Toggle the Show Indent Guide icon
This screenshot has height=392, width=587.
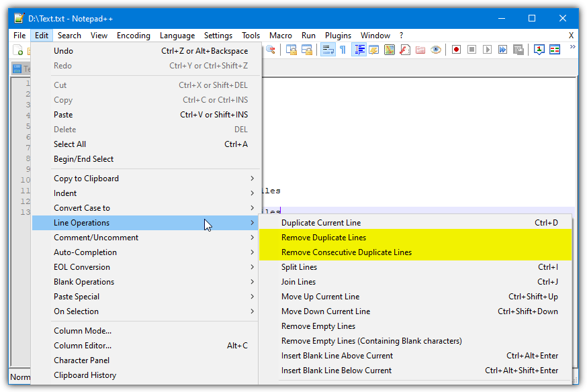(360, 49)
